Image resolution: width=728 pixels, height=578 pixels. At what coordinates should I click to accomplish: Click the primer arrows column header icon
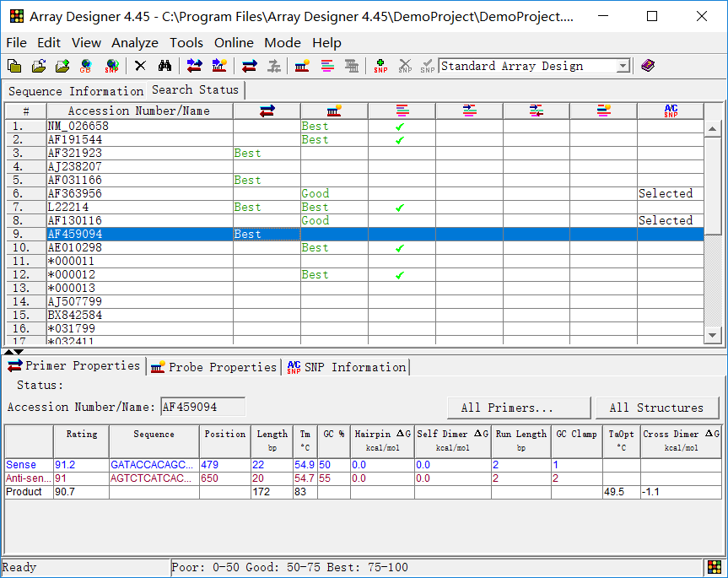tap(267, 111)
